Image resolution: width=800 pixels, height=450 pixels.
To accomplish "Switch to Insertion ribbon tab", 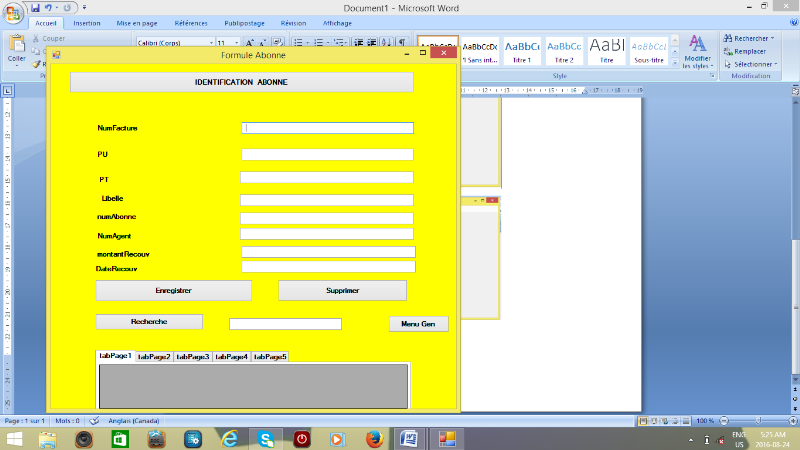I will pos(87,23).
